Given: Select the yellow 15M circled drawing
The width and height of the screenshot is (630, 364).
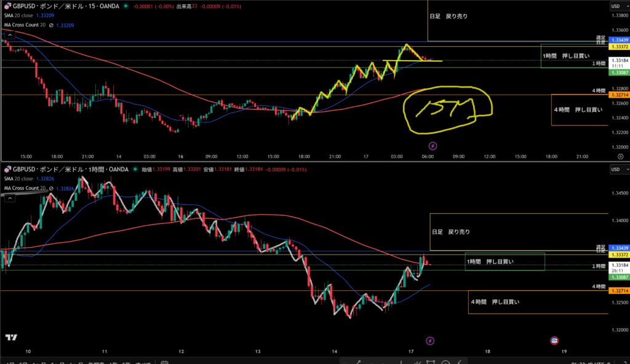Looking at the screenshot, I should click(447, 109).
